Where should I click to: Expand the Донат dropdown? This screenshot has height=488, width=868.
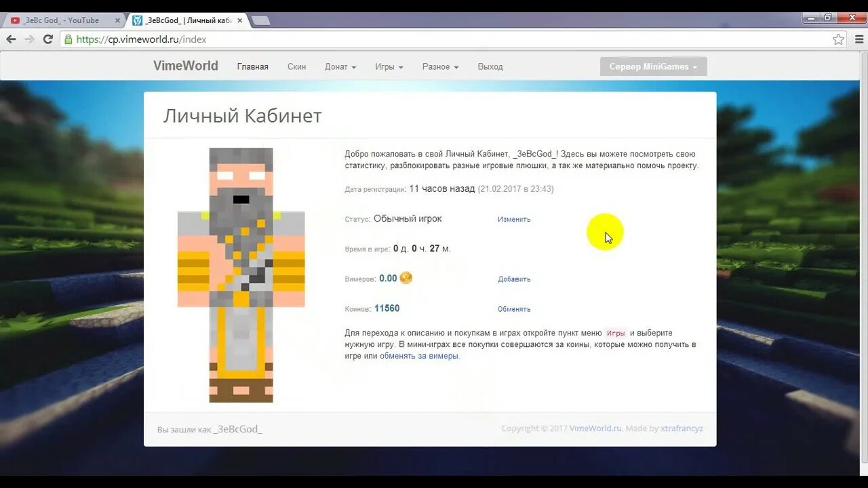pos(340,66)
